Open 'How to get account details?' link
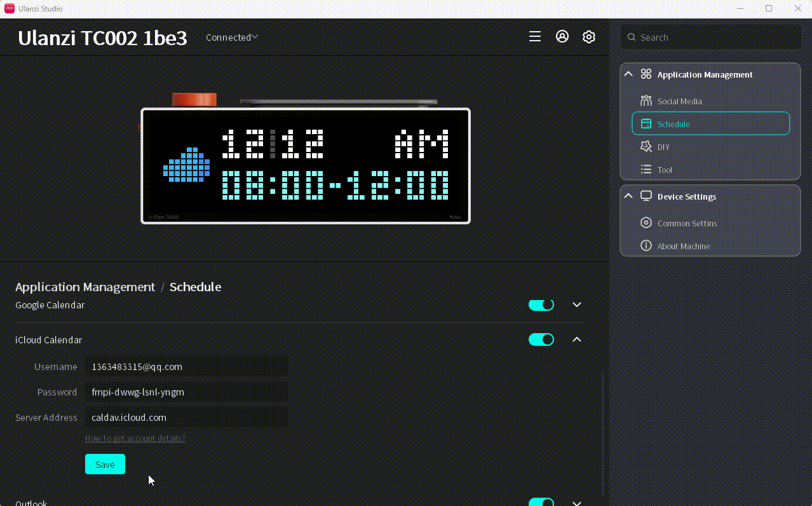Screen dimensions: 812x506 pos(135,439)
